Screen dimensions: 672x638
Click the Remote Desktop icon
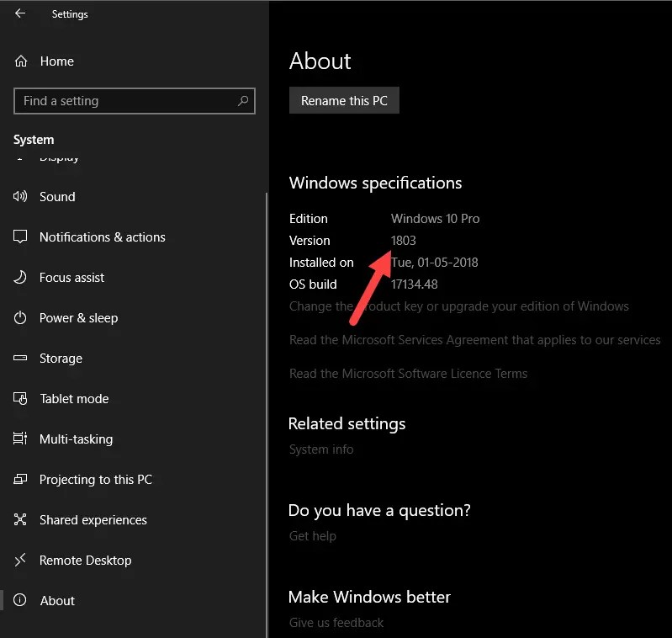point(20,560)
